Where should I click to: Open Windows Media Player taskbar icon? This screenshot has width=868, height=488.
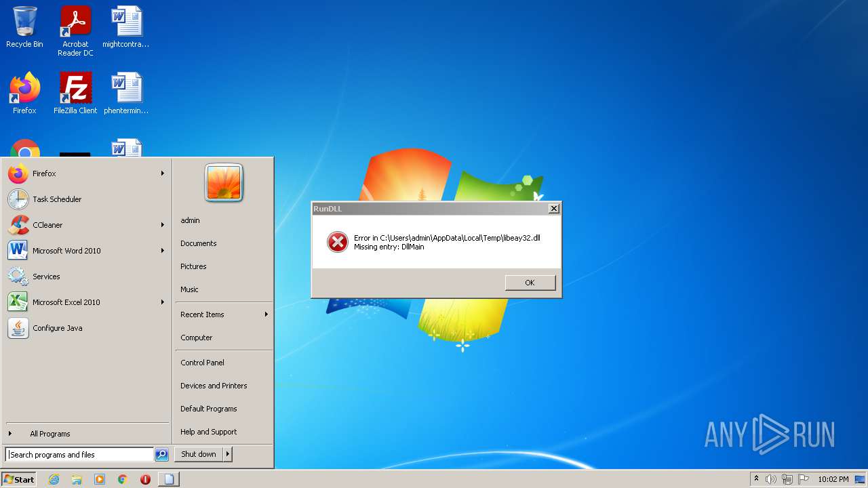click(x=100, y=479)
